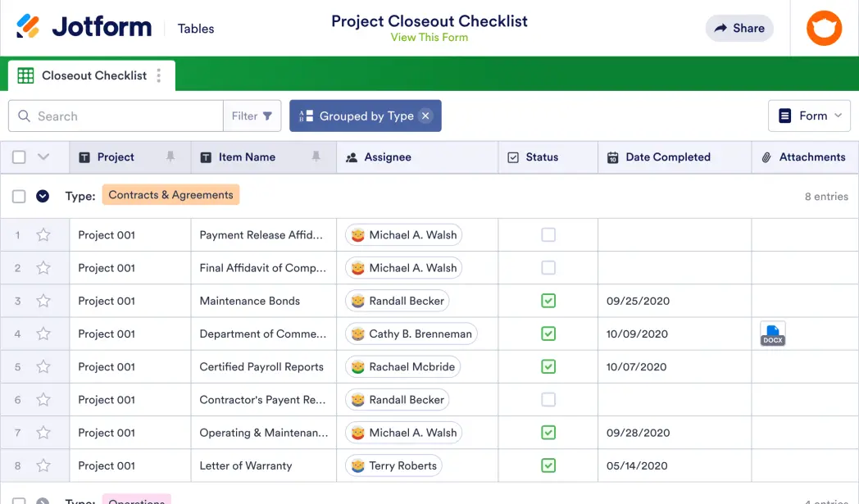Click the calendar icon on Date Completed column
Screen dimensions: 859x504
[613, 157]
